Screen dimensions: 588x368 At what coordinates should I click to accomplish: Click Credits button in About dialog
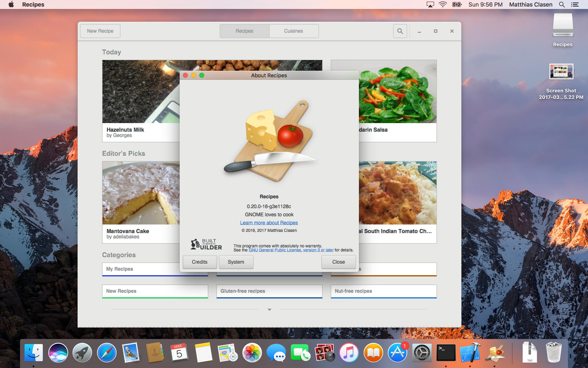click(200, 262)
